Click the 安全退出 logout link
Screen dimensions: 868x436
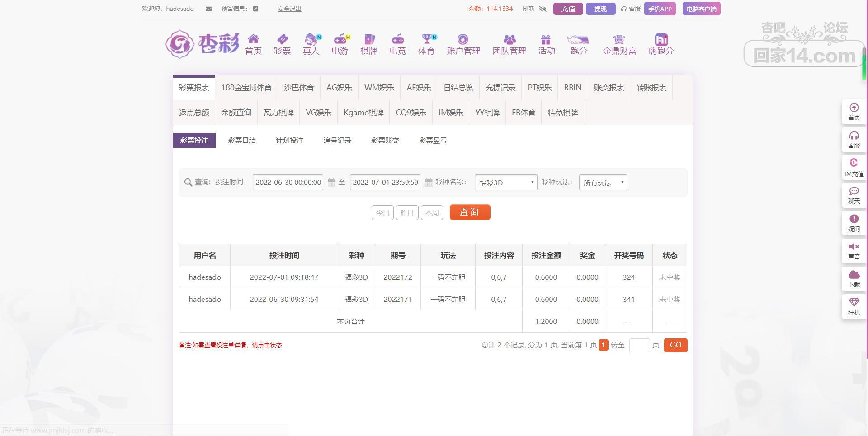tap(289, 9)
